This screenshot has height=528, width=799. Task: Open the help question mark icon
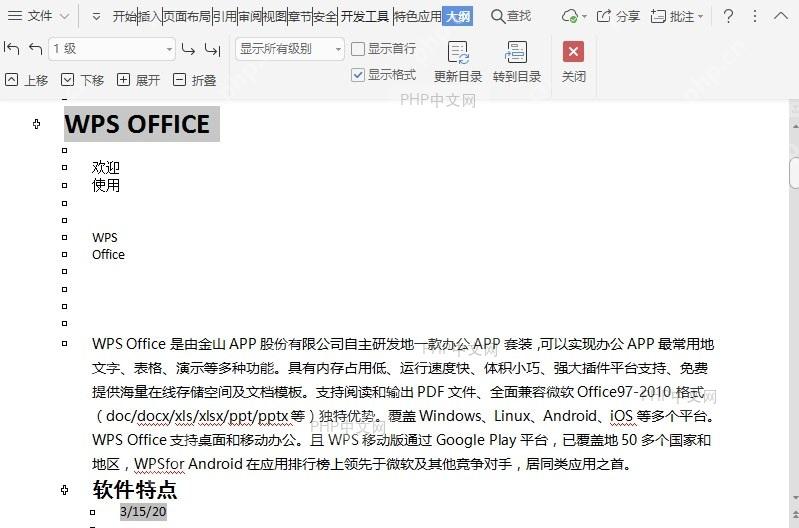pos(729,16)
